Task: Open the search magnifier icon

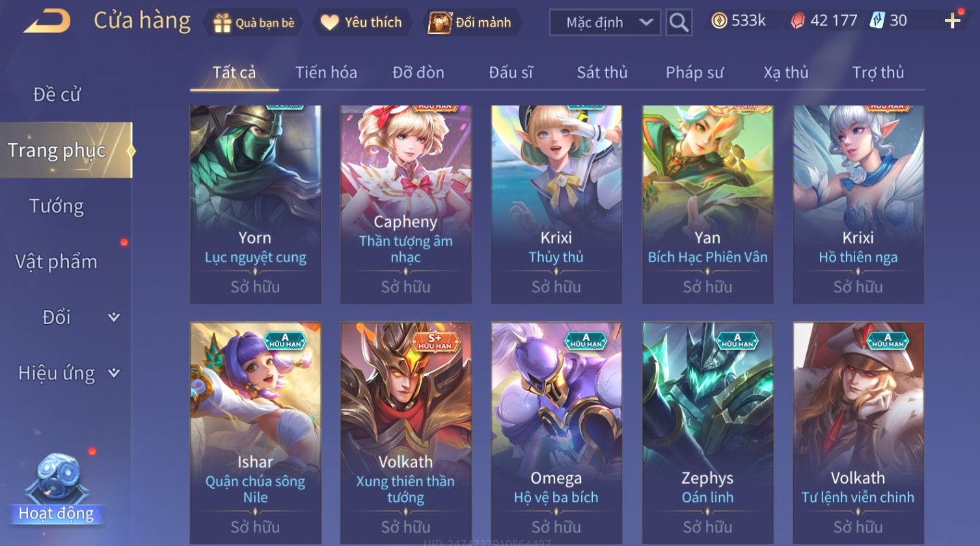Action: 679,23
